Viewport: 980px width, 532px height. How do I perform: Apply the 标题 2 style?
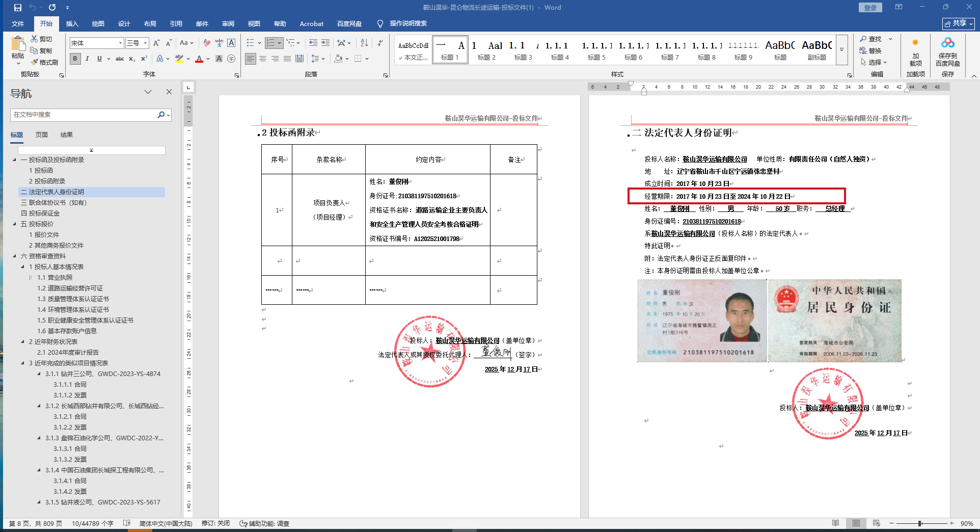point(486,49)
